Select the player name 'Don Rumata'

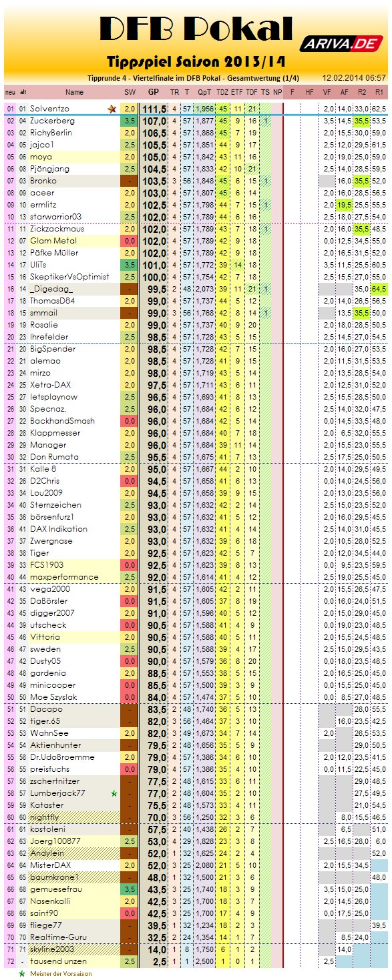54,457
